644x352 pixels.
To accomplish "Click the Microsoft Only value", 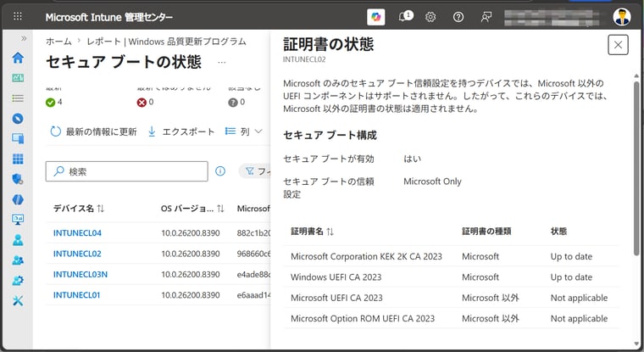I will tap(432, 182).
